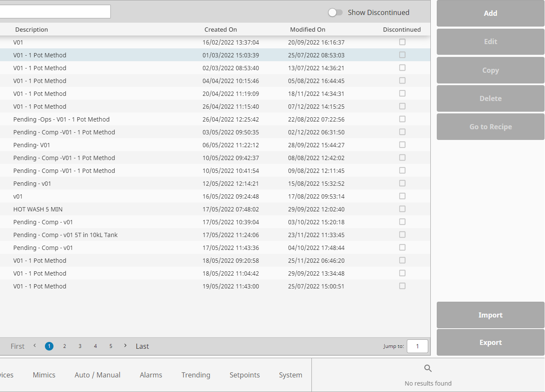Click the Import button
Viewport: 545px width, 392px height.
click(x=490, y=315)
